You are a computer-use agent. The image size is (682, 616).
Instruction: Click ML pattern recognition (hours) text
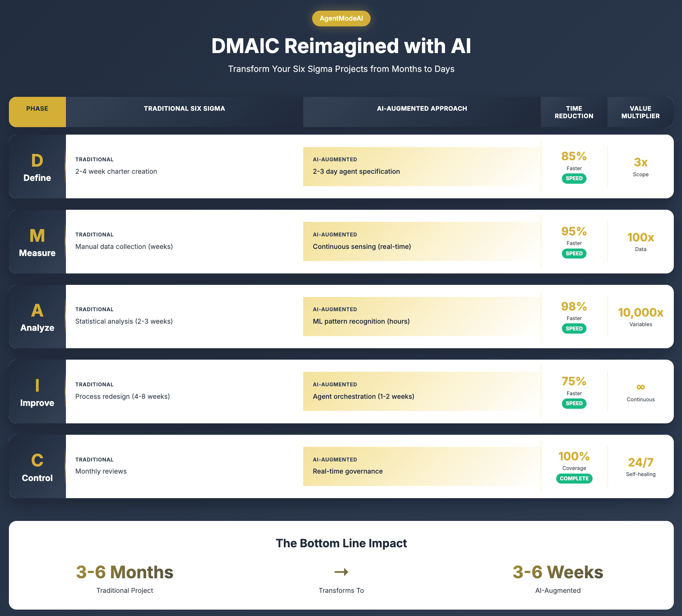361,321
